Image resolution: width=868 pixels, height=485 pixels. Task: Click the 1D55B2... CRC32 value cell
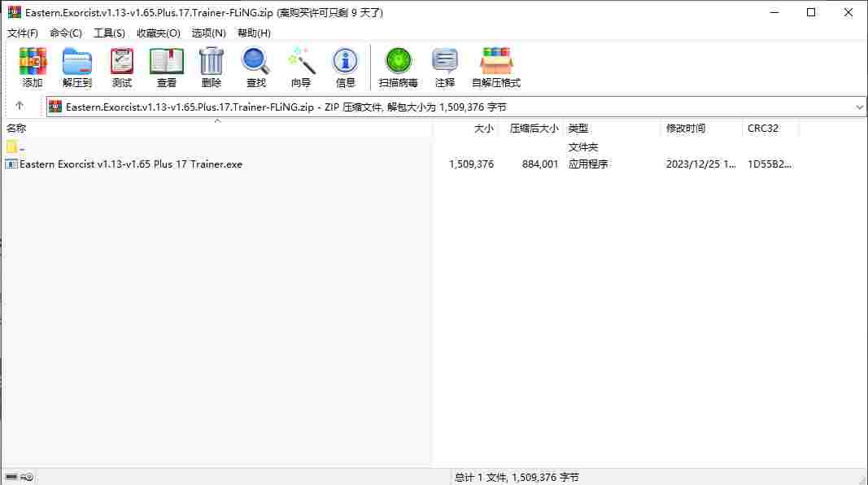point(770,164)
